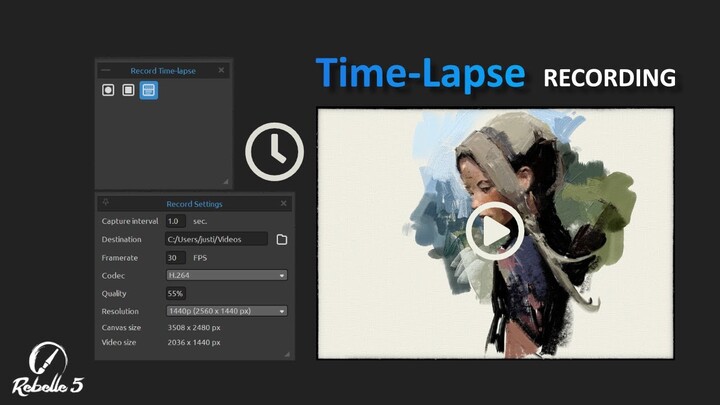Play the time-lapse video
The height and width of the screenshot is (405, 720).
click(495, 231)
